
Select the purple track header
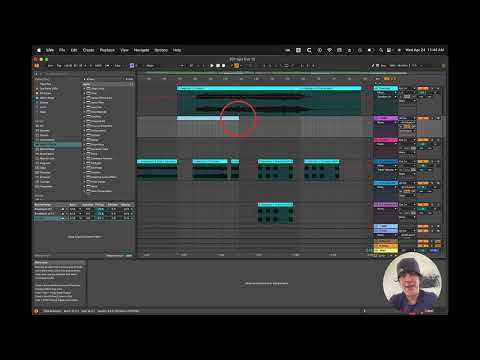386,205
